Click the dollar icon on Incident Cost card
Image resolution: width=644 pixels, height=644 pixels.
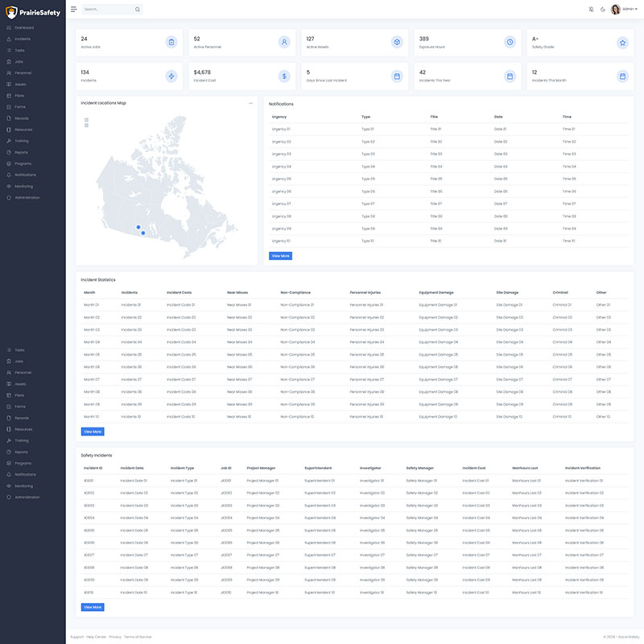[x=284, y=76]
